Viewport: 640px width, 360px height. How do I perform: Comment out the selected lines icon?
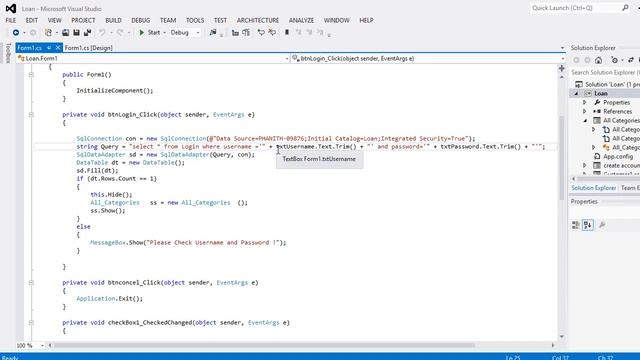261,33
